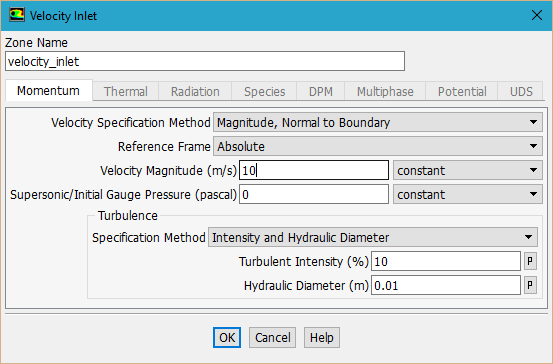This screenshot has width=553, height=364.
Task: Open the Species tab
Action: [x=265, y=91]
